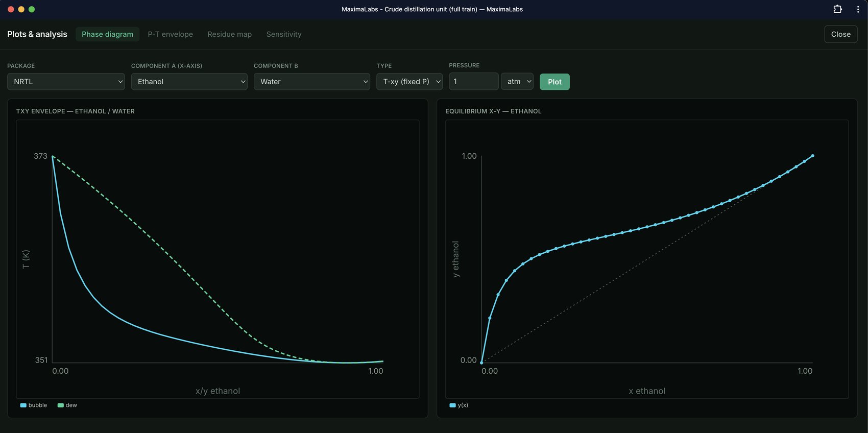
Task: Click the TXY ENVELOPE — ETHANOL / WATER title
Action: 76,111
